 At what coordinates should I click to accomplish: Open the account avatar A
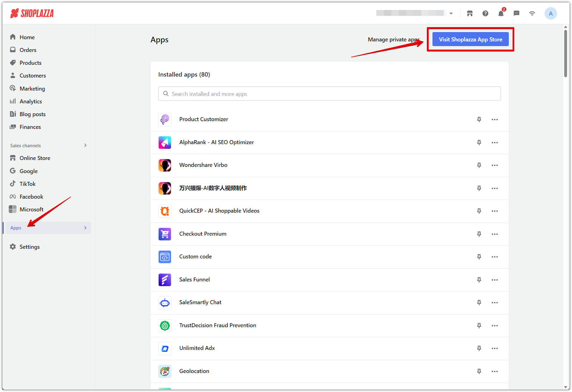pyautogui.click(x=551, y=14)
